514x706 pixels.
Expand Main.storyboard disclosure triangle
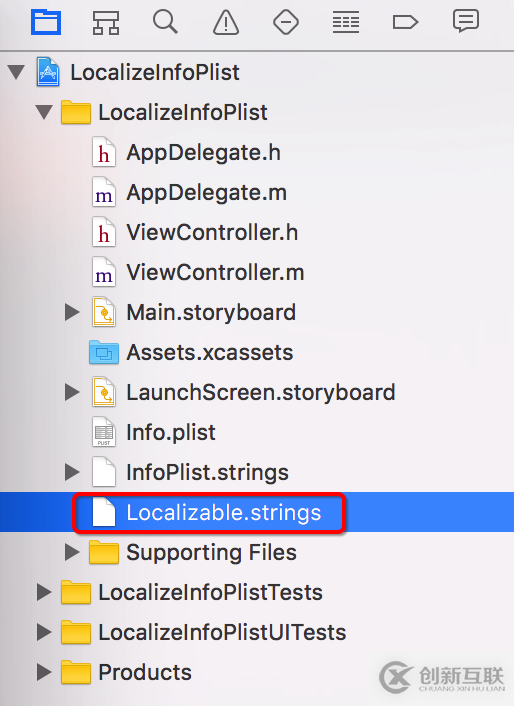(72, 312)
